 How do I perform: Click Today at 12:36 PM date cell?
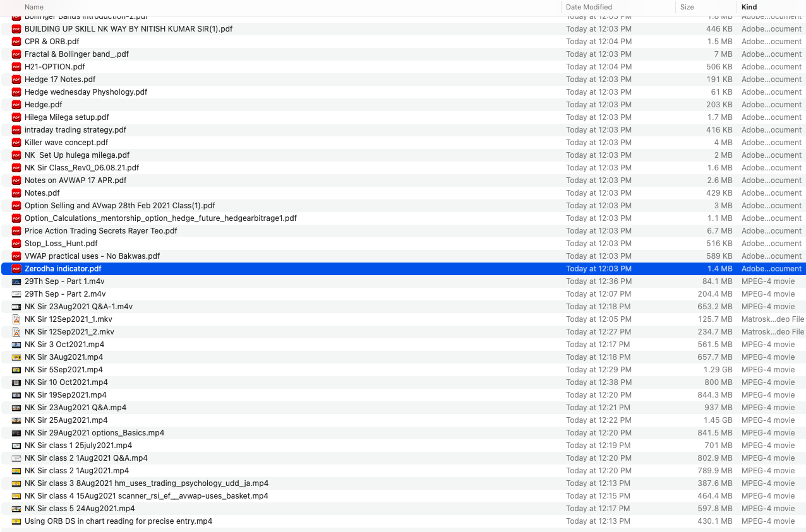pyautogui.click(x=599, y=281)
